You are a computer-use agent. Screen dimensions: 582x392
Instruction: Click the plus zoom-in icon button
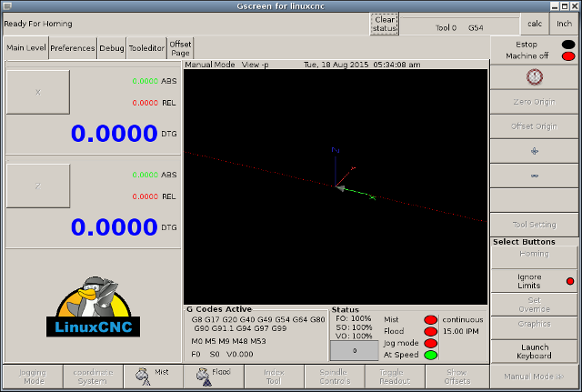pyautogui.click(x=534, y=151)
